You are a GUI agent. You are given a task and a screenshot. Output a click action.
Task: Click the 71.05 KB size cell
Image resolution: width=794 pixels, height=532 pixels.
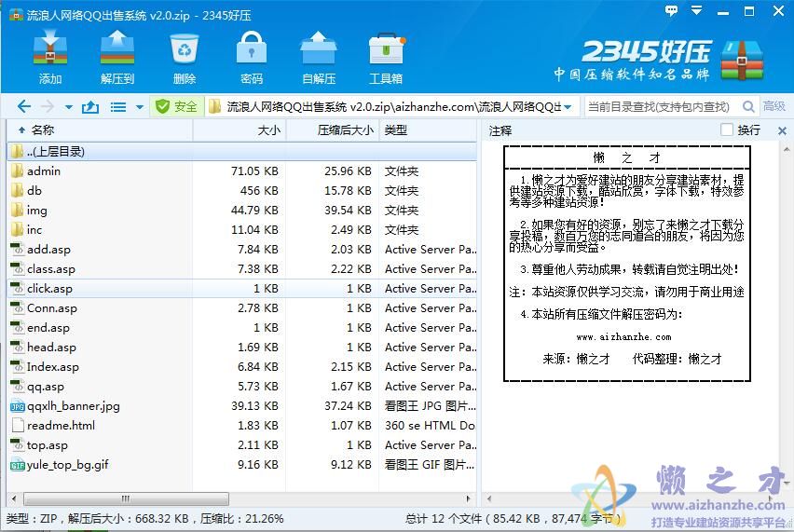click(x=254, y=171)
